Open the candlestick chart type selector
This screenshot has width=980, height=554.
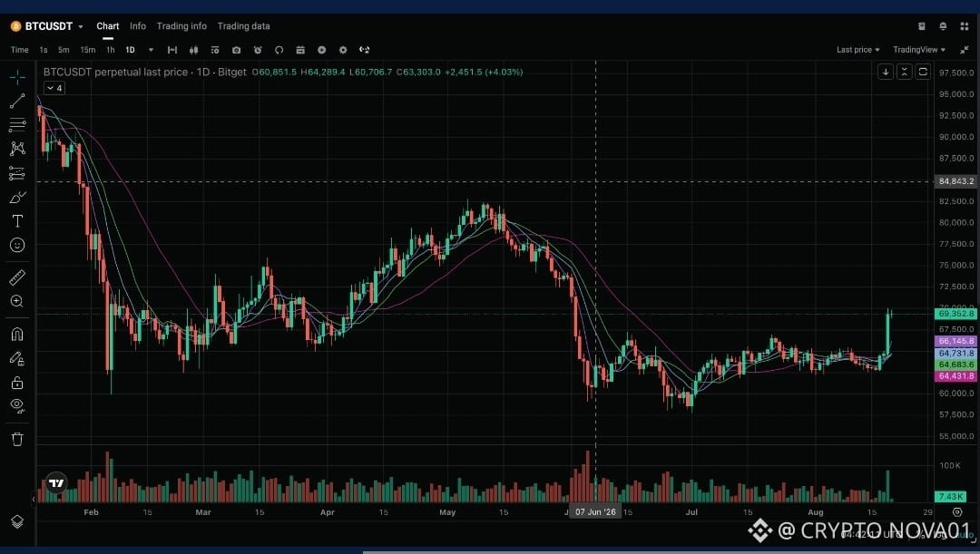coord(194,50)
